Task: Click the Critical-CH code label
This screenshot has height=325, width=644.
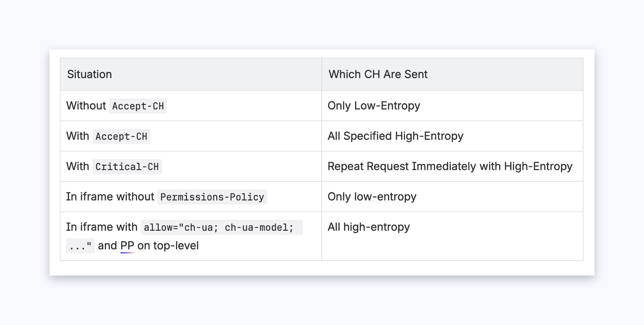Action: [x=127, y=167]
